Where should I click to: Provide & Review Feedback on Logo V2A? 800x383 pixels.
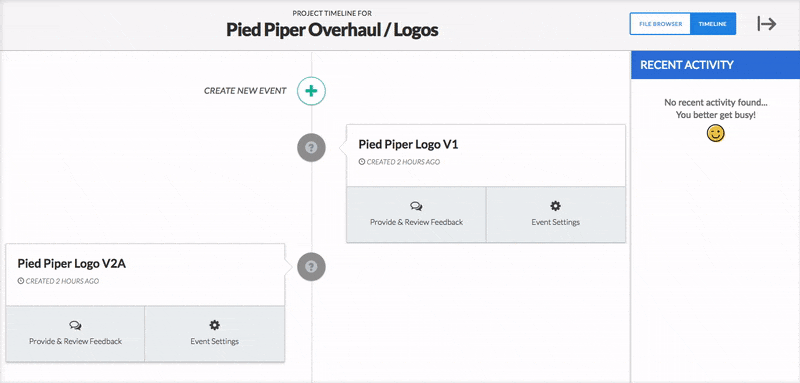pyautogui.click(x=76, y=334)
